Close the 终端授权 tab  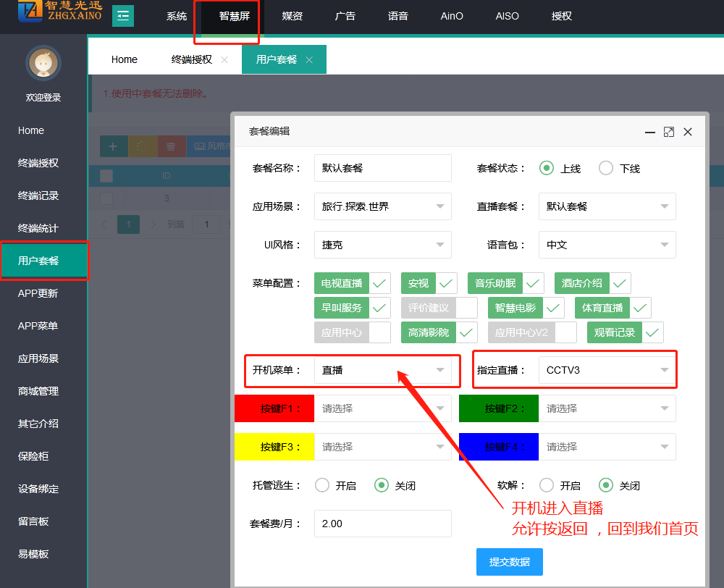click(x=224, y=60)
